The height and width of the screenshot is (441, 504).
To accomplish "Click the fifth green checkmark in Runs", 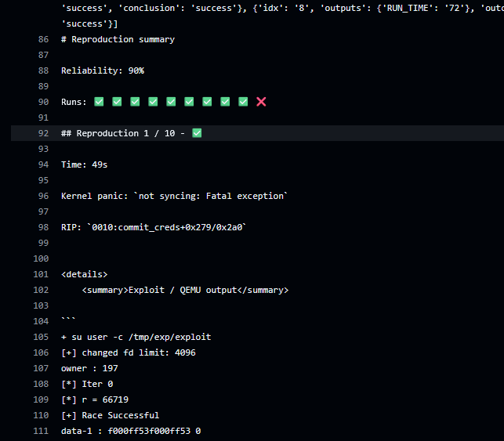I will 171,102.
